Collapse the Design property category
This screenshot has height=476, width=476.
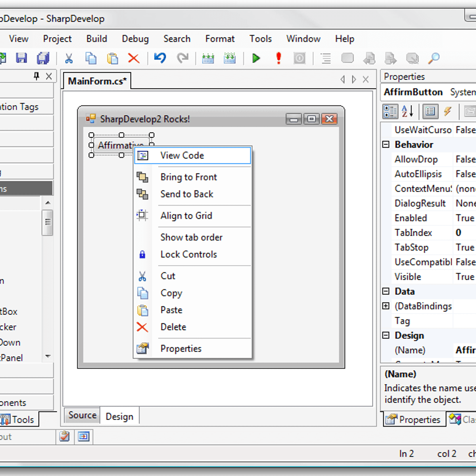386,335
